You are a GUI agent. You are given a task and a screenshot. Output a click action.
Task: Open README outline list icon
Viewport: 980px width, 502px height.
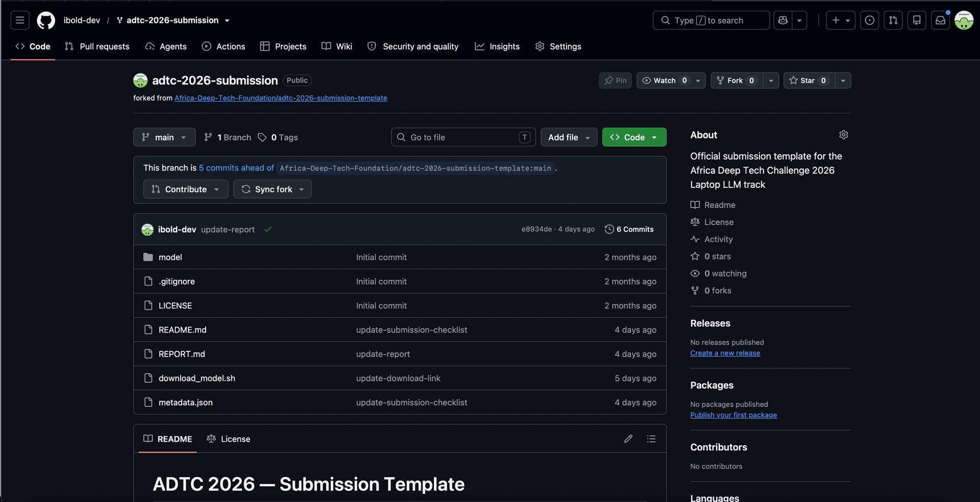(x=651, y=439)
